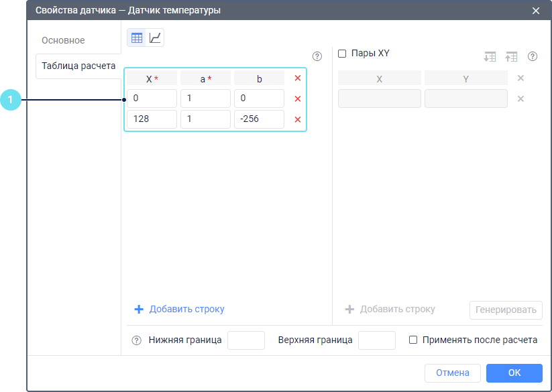552x392 pixels.
Task: Focus the Верхняя граница input field
Action: tap(376, 340)
